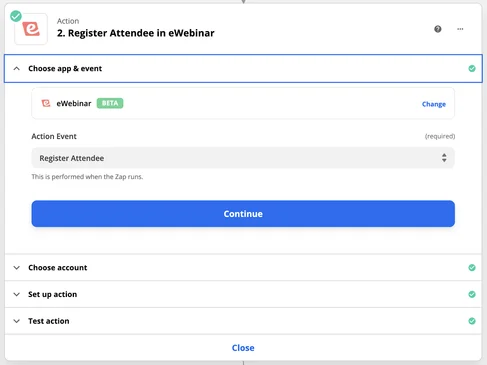Click the eWebinar app logo in header

31,29
